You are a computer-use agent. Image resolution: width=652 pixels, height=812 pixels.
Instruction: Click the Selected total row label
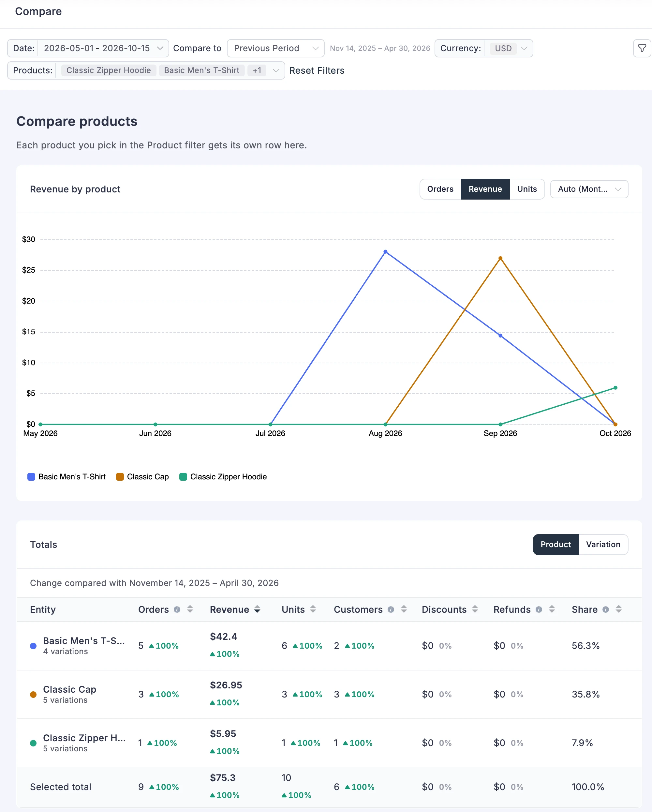[x=61, y=787]
